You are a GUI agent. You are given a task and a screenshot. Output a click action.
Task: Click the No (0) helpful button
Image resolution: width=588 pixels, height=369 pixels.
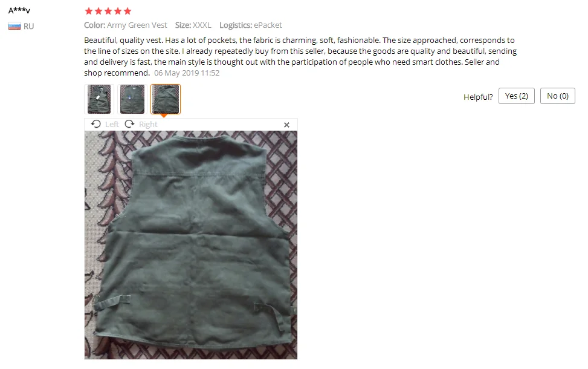click(x=558, y=96)
